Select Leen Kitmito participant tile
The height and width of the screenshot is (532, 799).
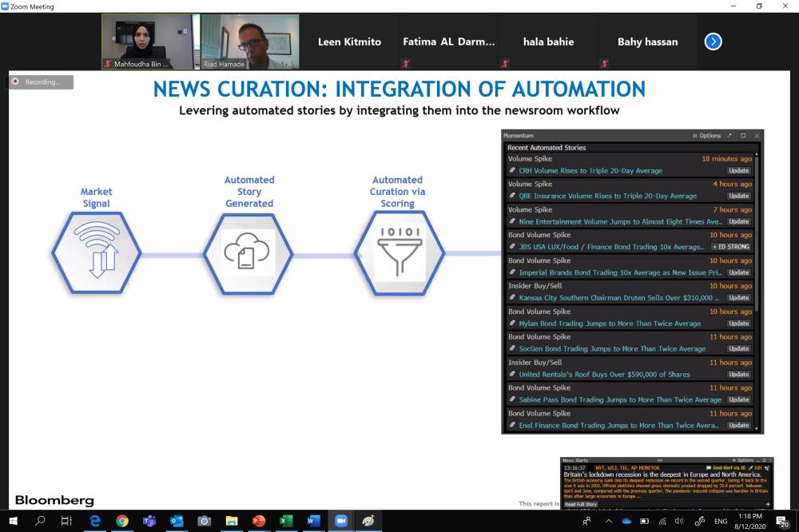click(x=349, y=42)
